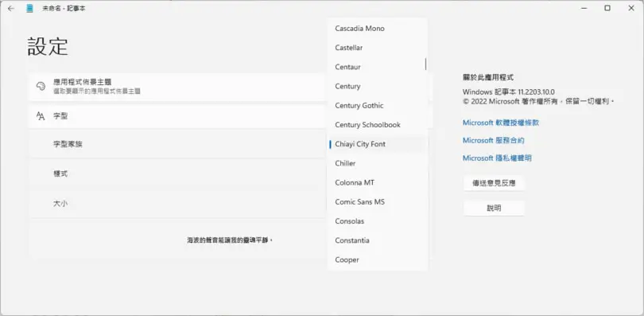Select Cascadia Mono from font list
Image resolution: width=644 pixels, height=316 pixels.
click(x=378, y=29)
